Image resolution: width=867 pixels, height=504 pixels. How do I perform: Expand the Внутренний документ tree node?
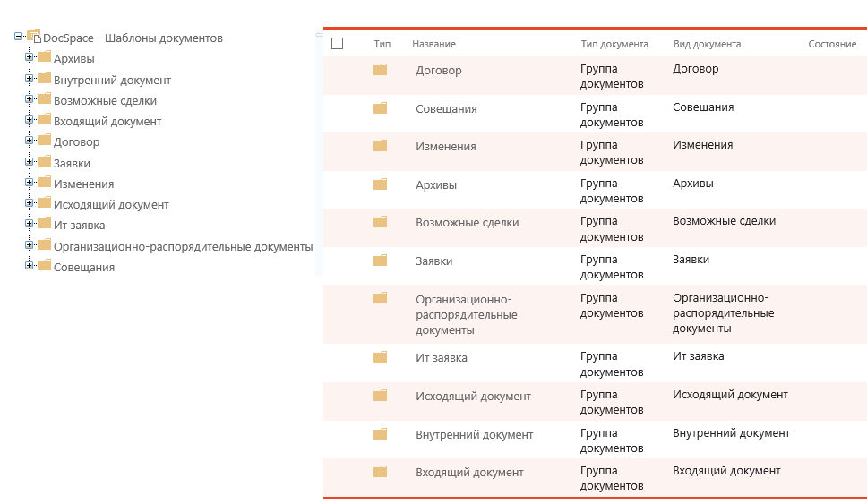click(x=30, y=78)
